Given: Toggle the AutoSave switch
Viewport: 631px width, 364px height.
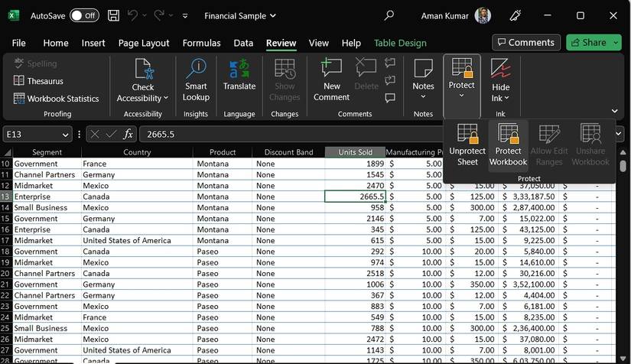Looking at the screenshot, I should click(83, 15).
